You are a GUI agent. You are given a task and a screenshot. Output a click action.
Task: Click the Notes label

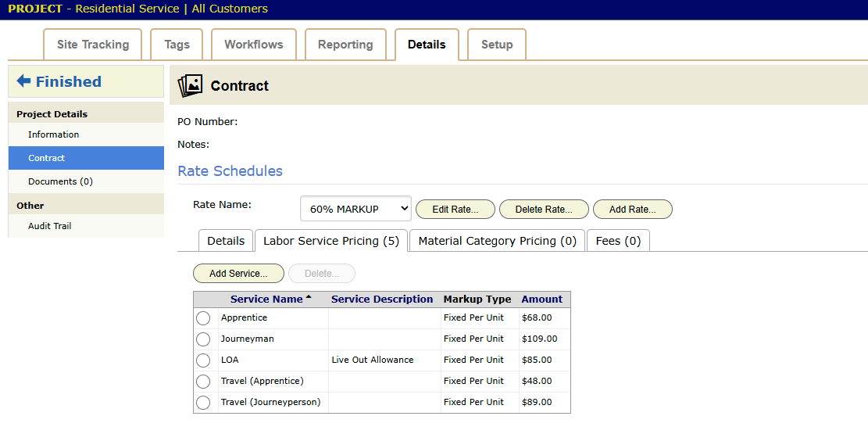pyautogui.click(x=193, y=145)
